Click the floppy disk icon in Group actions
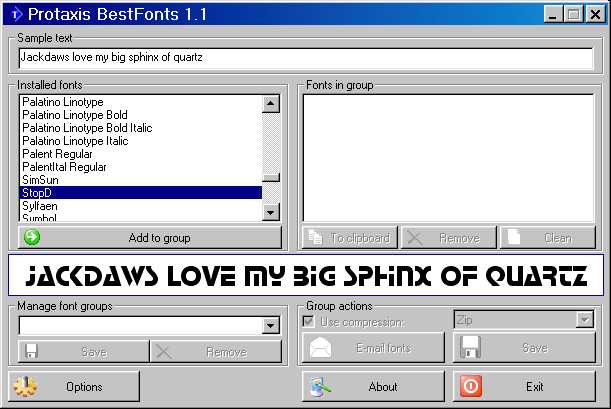The image size is (611, 409). (471, 348)
